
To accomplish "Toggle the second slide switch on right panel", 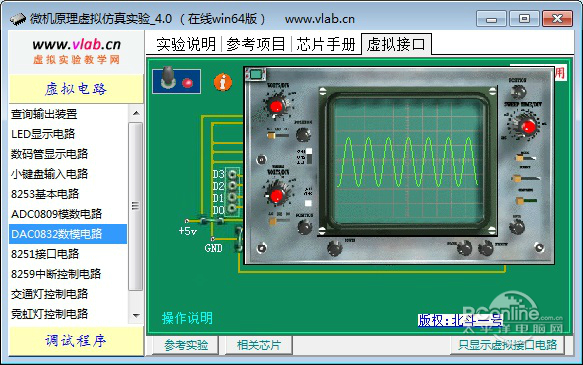I will pyautogui.click(x=526, y=179).
